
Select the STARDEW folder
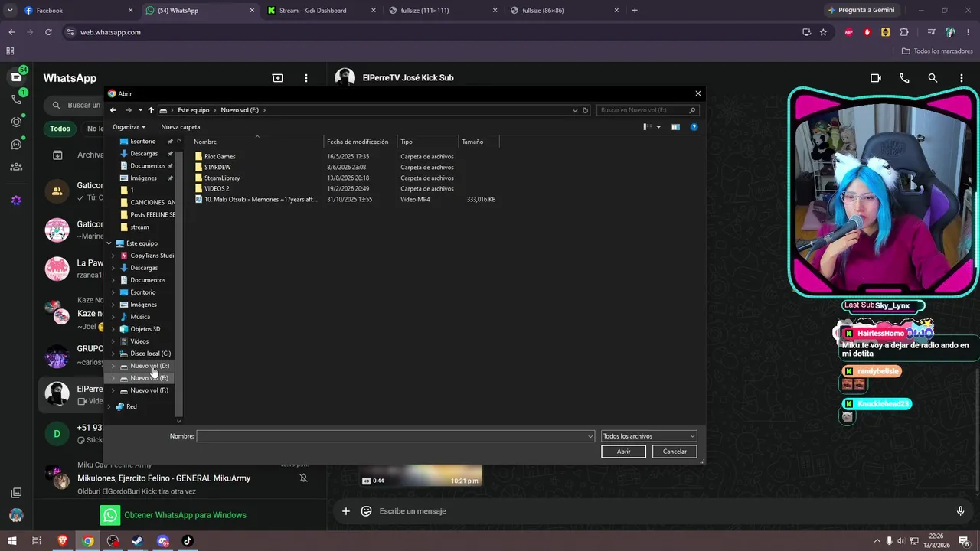click(217, 168)
